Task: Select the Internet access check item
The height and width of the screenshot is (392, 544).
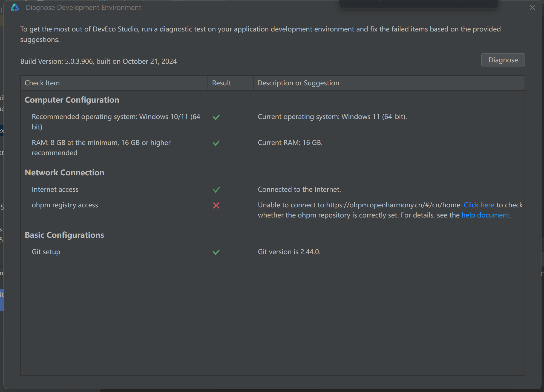Action: point(55,189)
